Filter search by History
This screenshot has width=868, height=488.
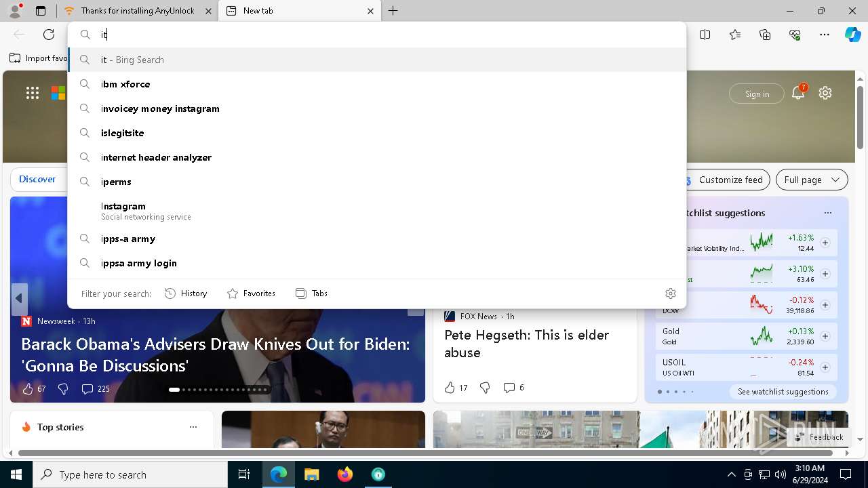tap(186, 293)
